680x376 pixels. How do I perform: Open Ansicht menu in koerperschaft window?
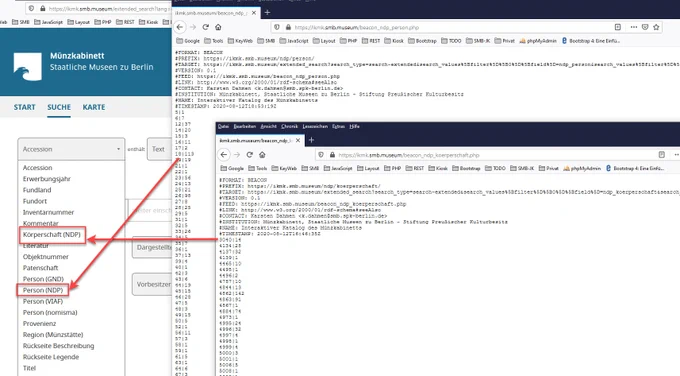(x=268, y=126)
